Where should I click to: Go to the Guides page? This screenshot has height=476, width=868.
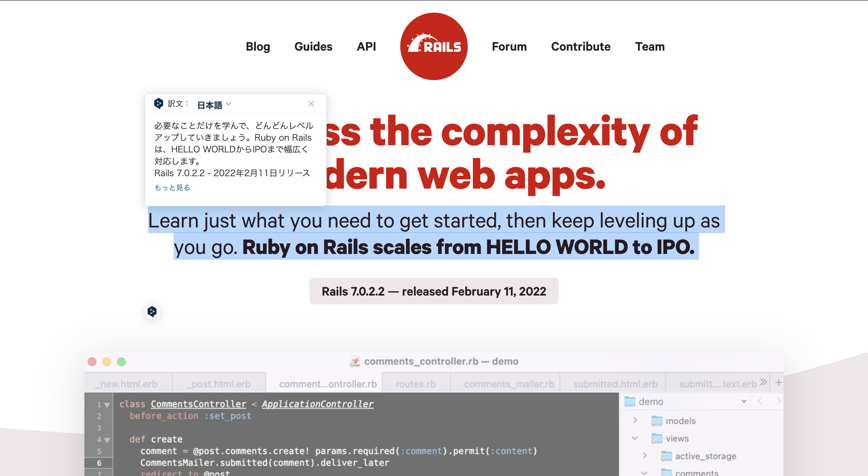(313, 46)
